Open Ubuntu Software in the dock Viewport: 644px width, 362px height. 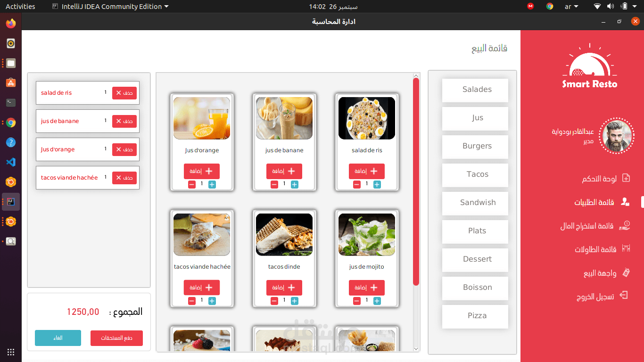pos(11,83)
